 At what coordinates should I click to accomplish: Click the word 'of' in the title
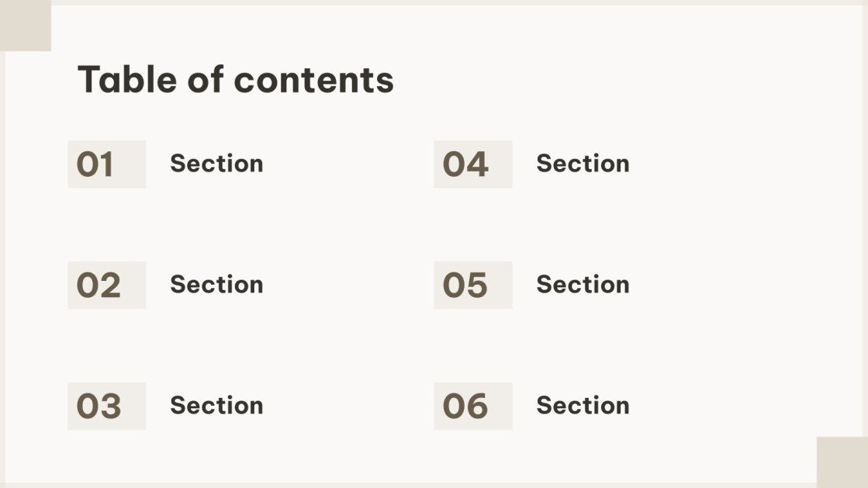coord(206,80)
